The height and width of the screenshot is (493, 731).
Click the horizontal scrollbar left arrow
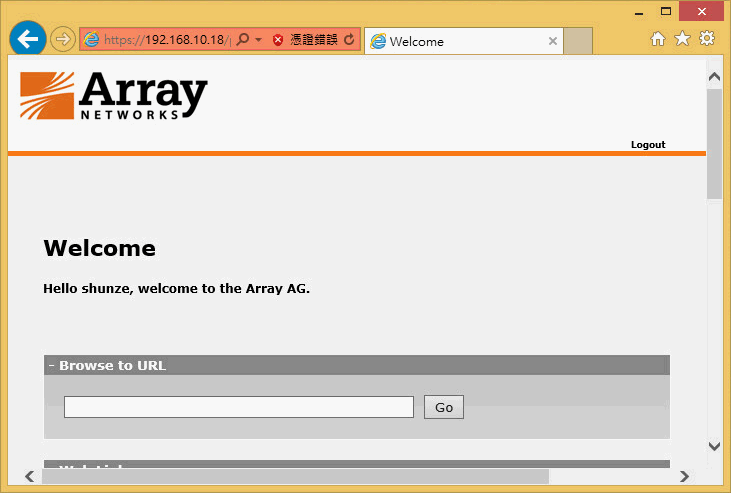click(x=29, y=476)
